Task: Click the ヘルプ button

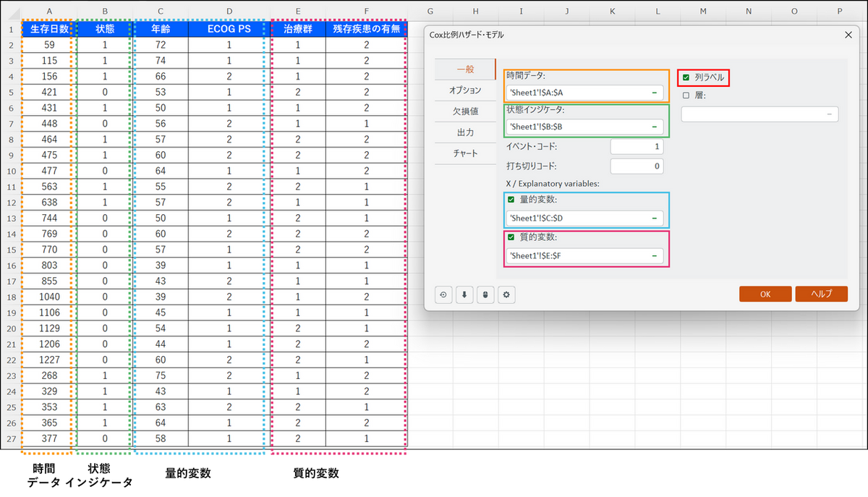Action: (821, 294)
